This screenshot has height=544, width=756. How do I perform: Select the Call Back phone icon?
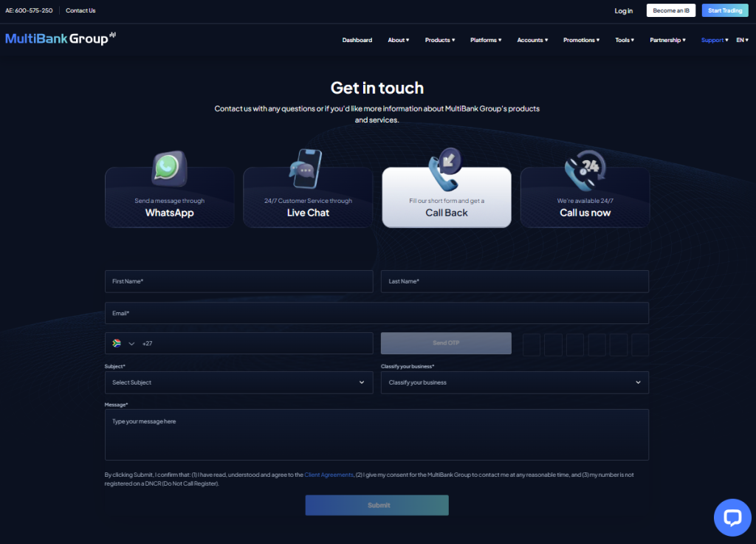(445, 168)
